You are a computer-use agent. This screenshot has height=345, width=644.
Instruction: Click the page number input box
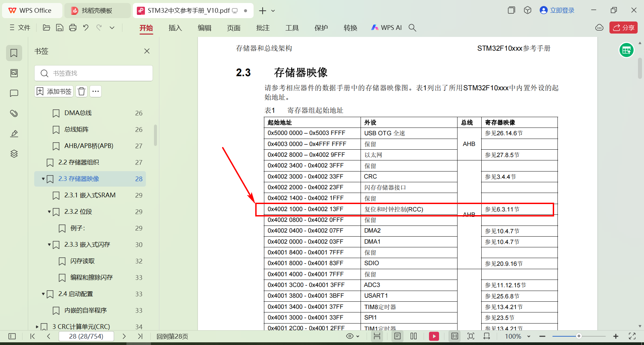86,336
